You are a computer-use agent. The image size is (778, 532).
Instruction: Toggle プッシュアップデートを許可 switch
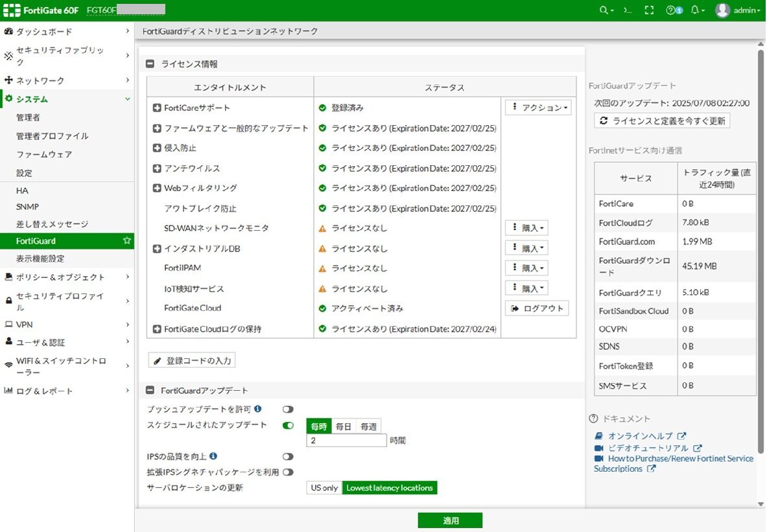point(287,409)
